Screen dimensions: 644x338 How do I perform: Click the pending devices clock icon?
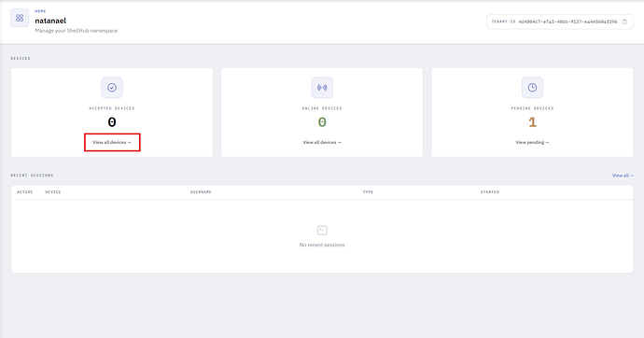pos(532,88)
